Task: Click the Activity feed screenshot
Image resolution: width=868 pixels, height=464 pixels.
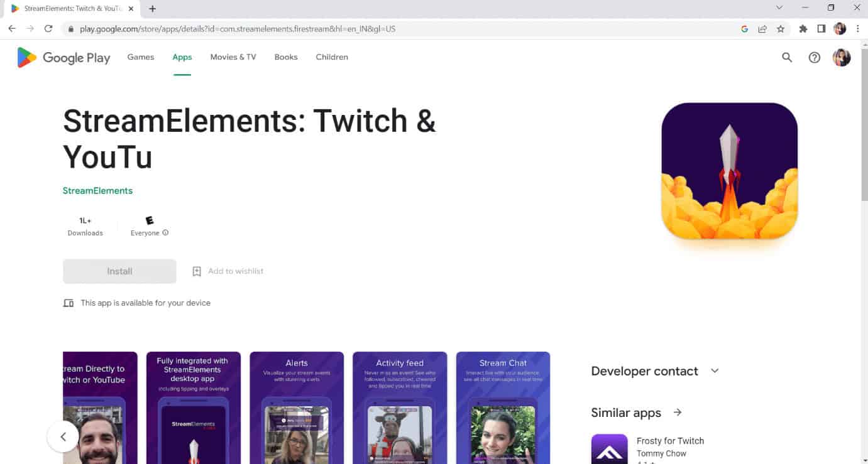Action: [x=400, y=408]
